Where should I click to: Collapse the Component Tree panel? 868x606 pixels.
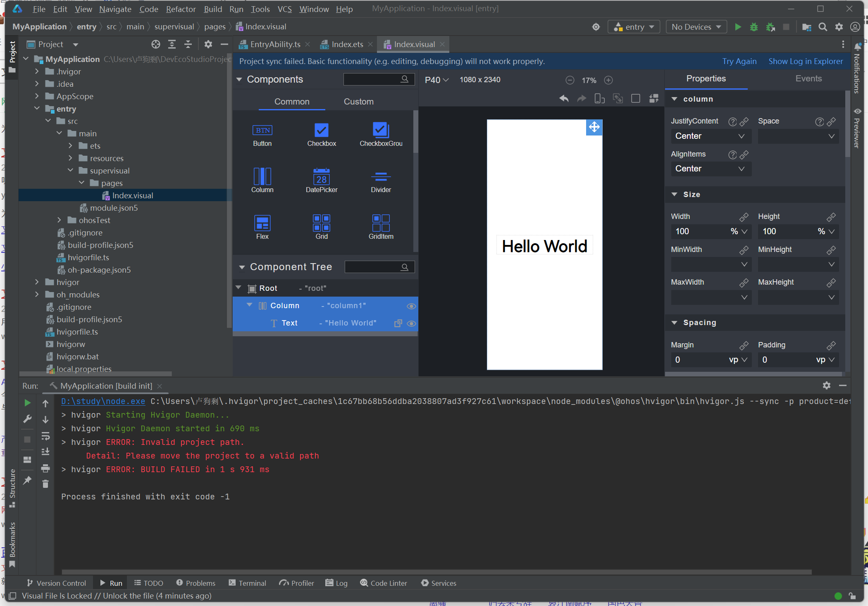[242, 267]
